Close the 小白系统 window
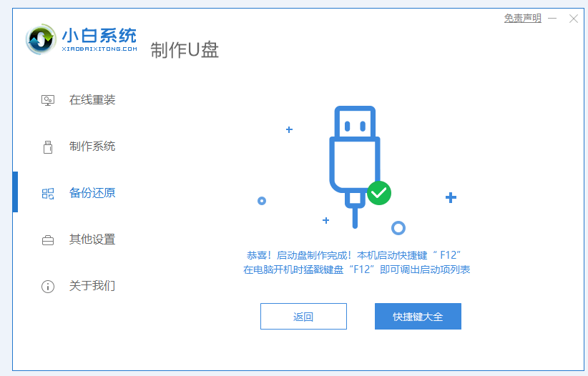Image resolution: width=588 pixels, height=376 pixels. point(574,19)
